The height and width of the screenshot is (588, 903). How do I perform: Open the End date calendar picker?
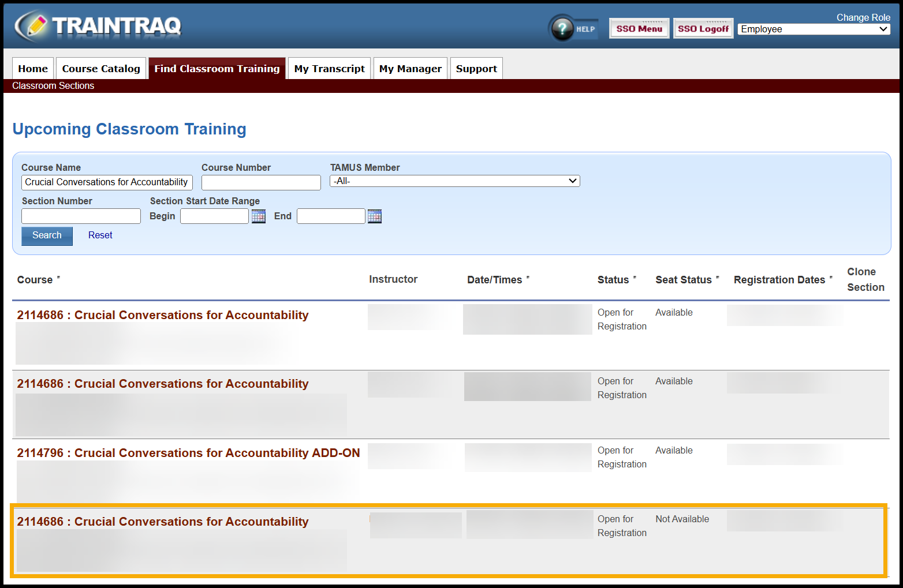(x=375, y=216)
